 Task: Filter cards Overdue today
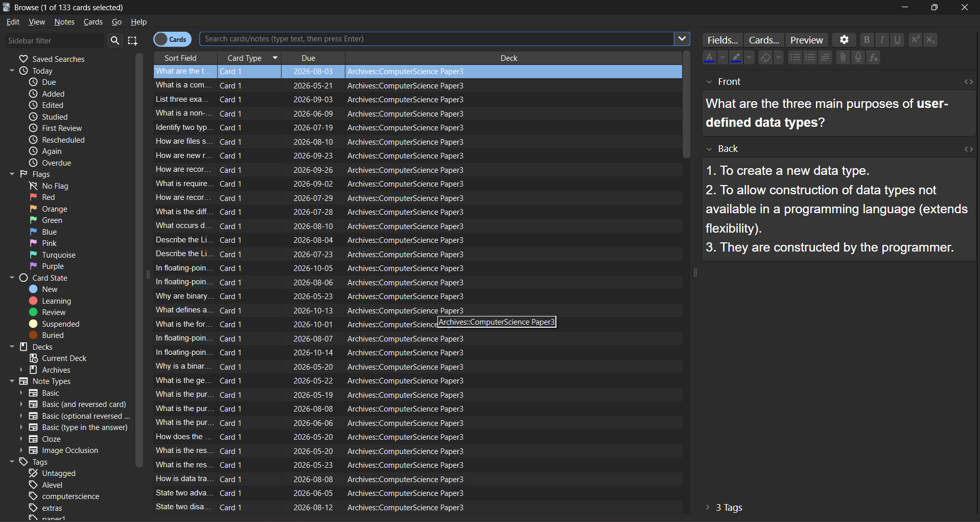[x=50, y=163]
